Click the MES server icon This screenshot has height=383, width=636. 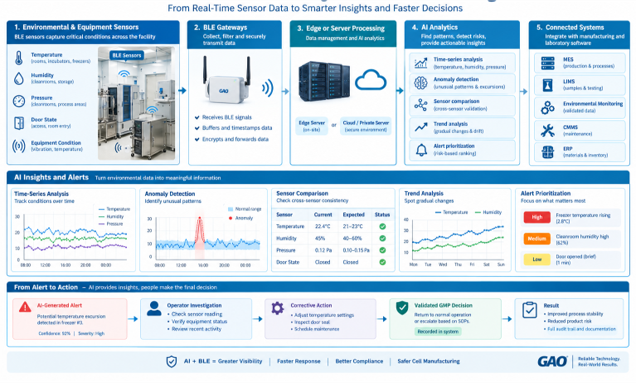click(x=548, y=63)
